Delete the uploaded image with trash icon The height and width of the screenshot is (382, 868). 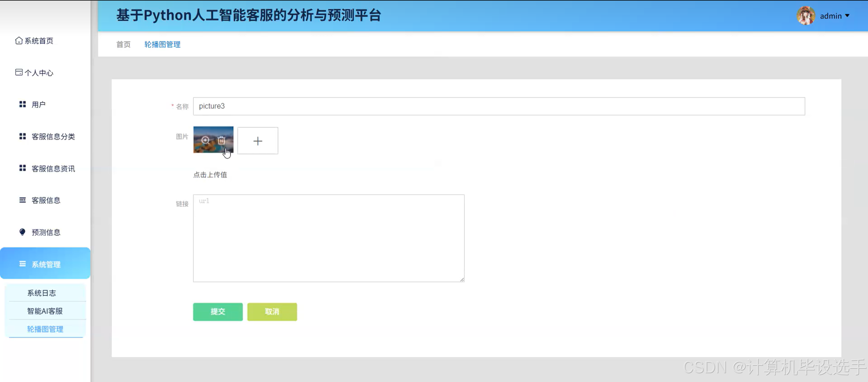[x=221, y=140]
